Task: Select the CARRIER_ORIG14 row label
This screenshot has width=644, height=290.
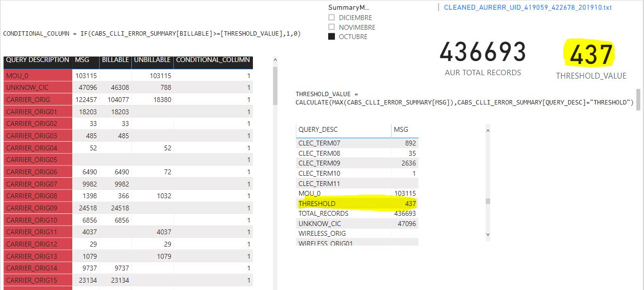Action: pyautogui.click(x=32, y=268)
